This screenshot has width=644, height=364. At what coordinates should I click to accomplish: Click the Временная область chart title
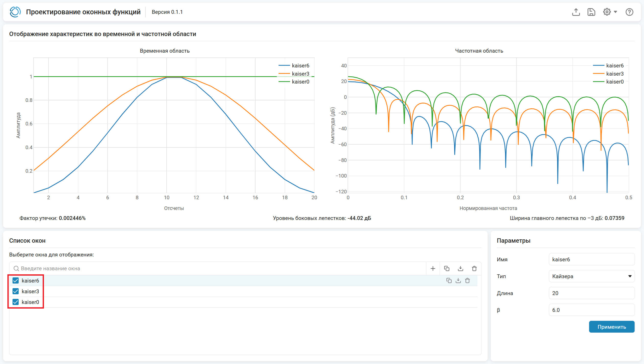coord(165,51)
